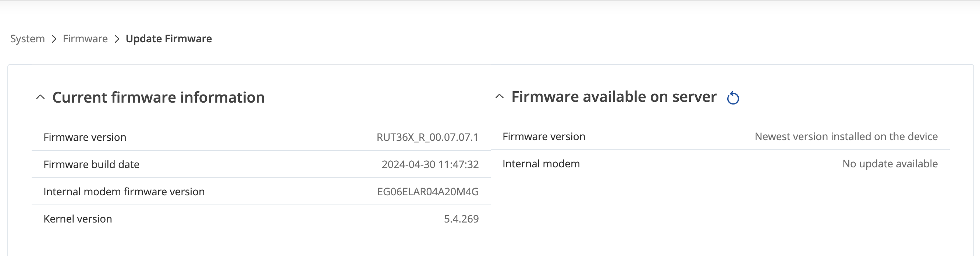Click the Firmware available on server heading
Screen dimensions: 980x256
coord(614,97)
